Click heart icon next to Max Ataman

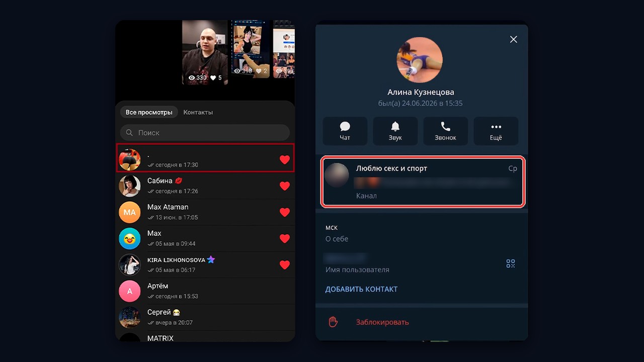coord(285,212)
